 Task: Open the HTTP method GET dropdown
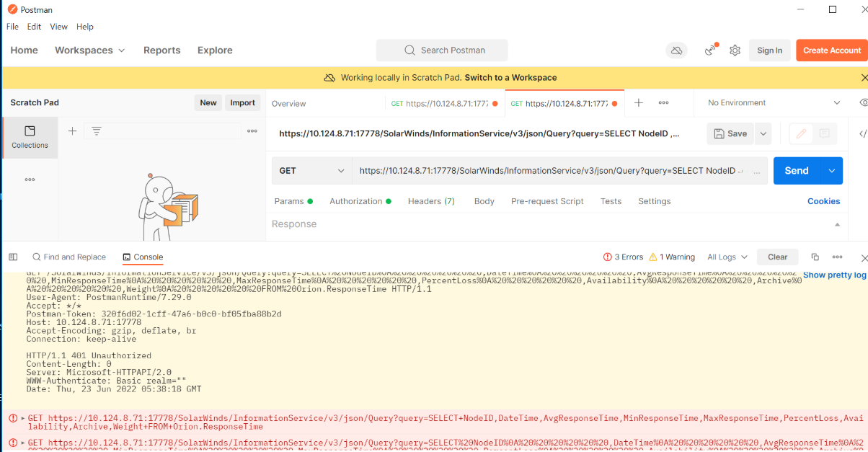(312, 171)
